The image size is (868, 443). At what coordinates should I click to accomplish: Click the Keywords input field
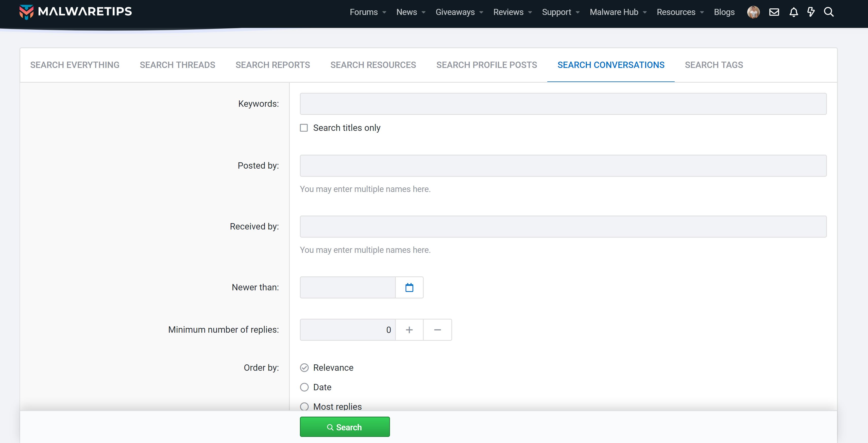563,104
